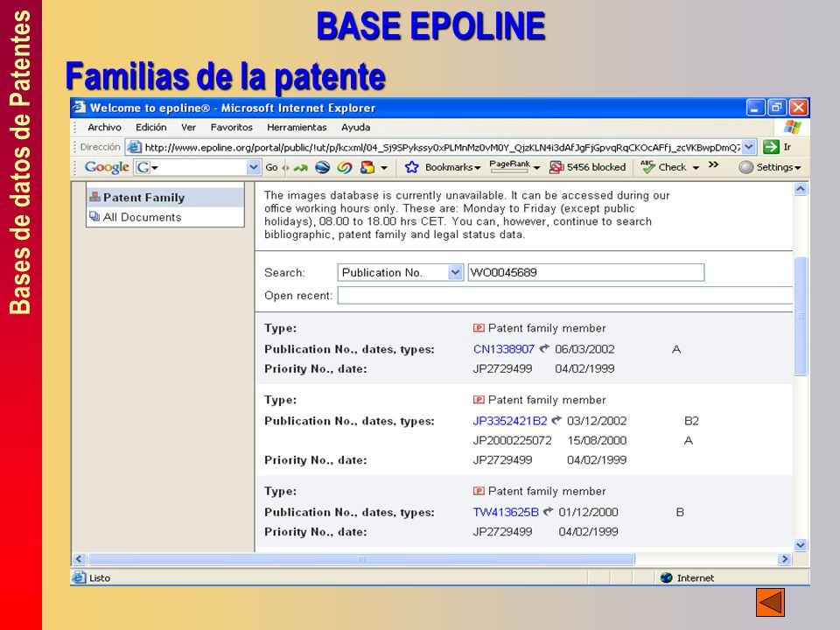
Task: Click the page icon in the address bar
Action: point(135,147)
